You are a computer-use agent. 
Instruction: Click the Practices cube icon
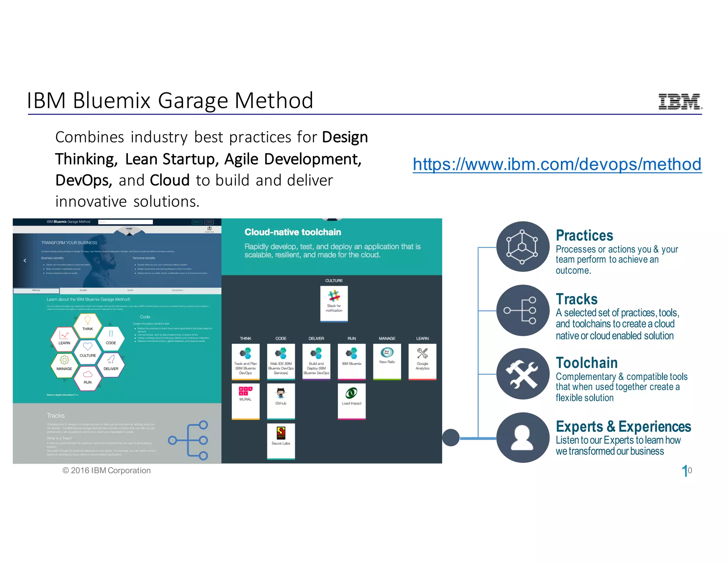[522, 247]
